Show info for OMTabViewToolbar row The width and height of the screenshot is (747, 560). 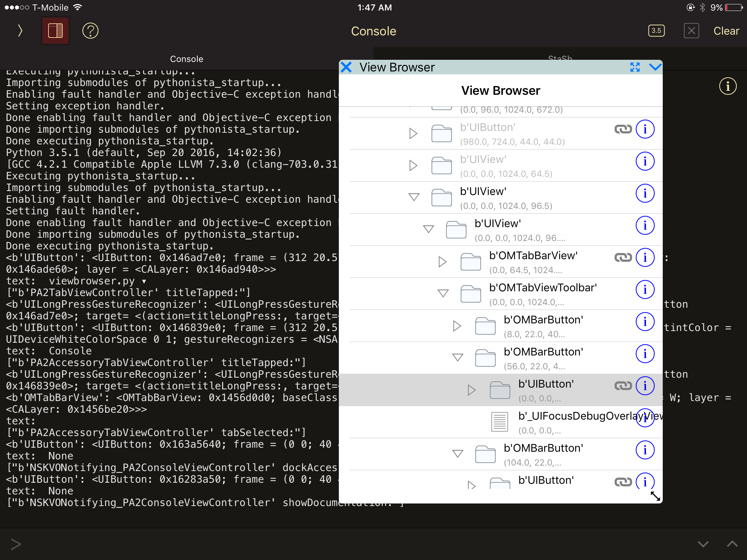(645, 290)
